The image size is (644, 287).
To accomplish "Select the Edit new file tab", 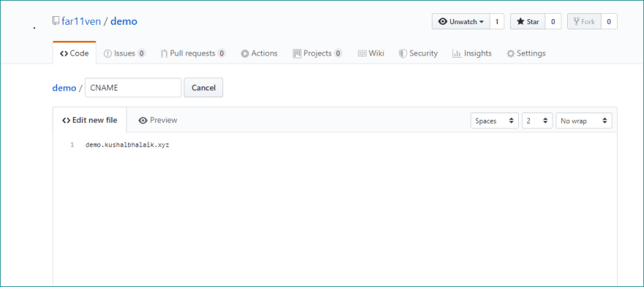I will (x=89, y=120).
